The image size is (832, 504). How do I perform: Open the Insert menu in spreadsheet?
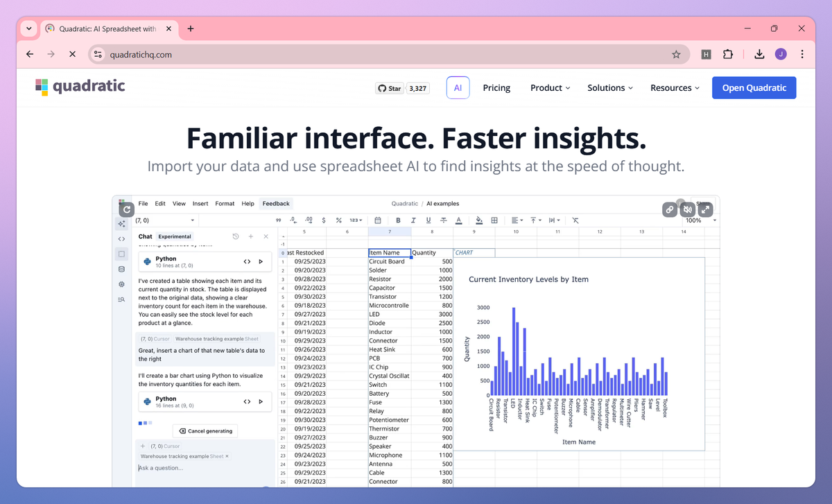[200, 204]
